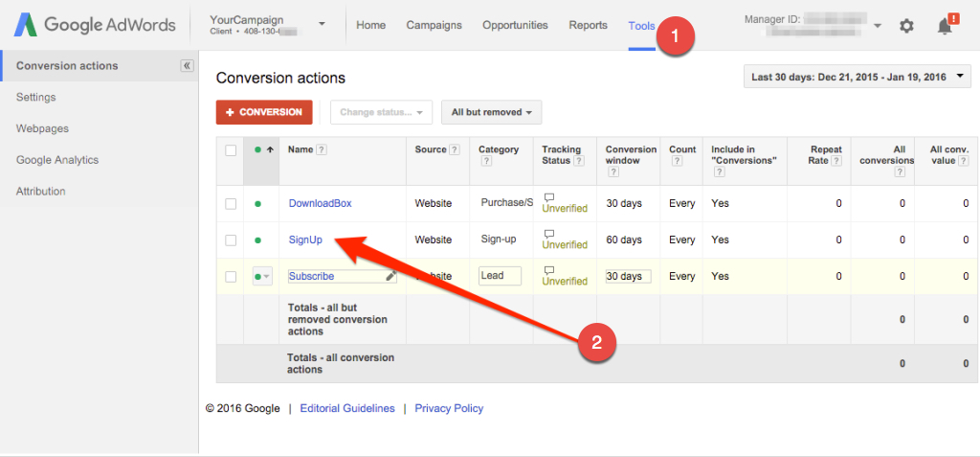Screen dimensions: 980x457
Task: Collapse the left sidebar with double-chevron
Action: [x=187, y=66]
